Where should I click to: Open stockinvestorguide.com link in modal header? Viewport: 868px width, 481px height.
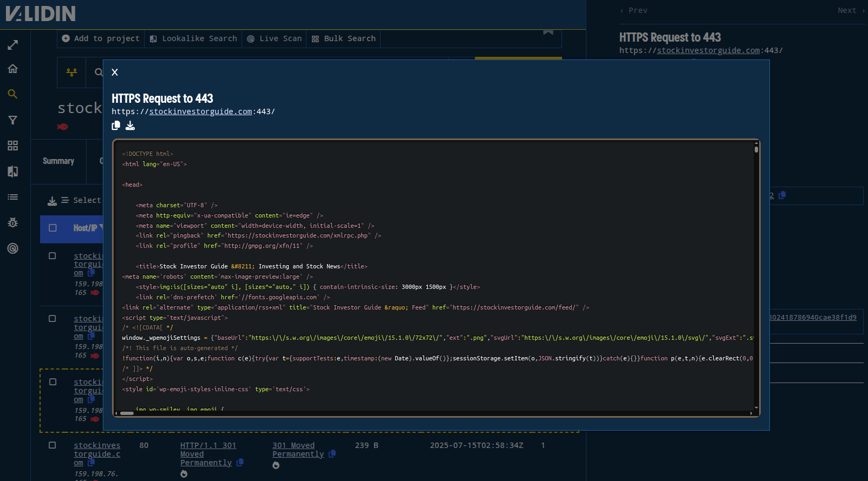click(x=200, y=111)
